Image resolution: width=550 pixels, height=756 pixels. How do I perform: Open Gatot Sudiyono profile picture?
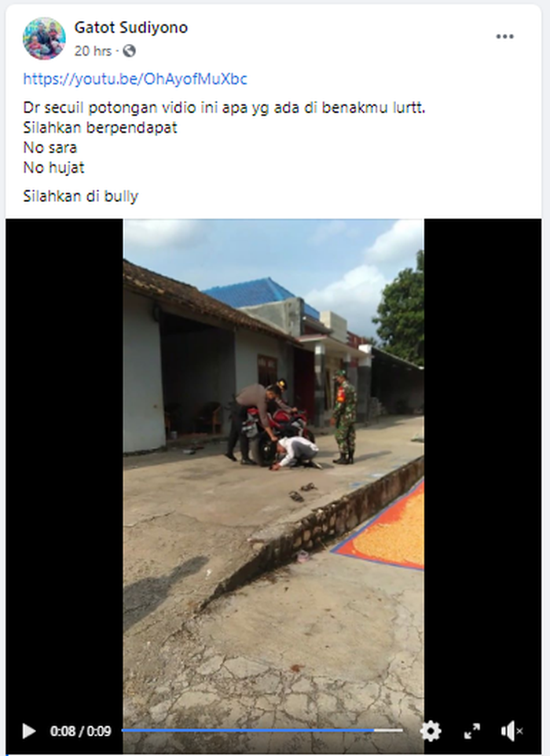tap(44, 39)
